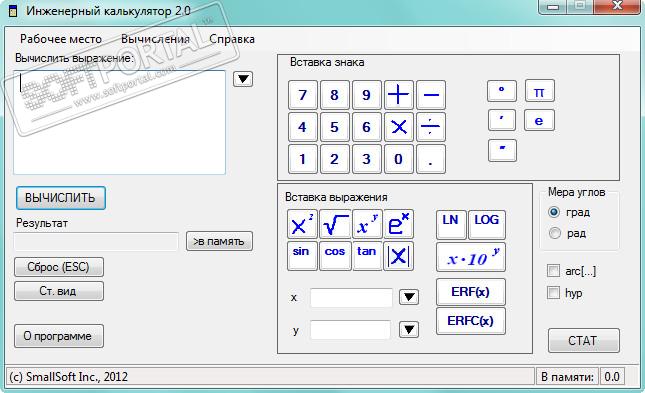This screenshot has height=393, width=645.
Task: Insert digit 5 from keypad
Action: (334, 127)
